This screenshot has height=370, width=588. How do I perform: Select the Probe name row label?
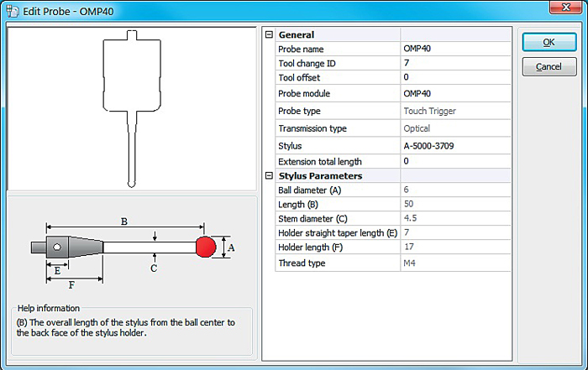click(x=301, y=49)
